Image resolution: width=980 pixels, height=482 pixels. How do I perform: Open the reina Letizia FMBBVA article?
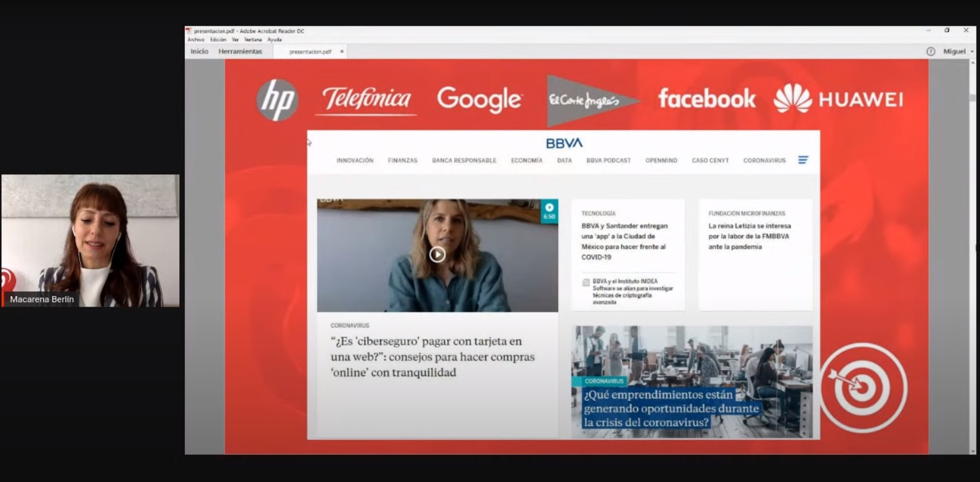click(x=750, y=236)
